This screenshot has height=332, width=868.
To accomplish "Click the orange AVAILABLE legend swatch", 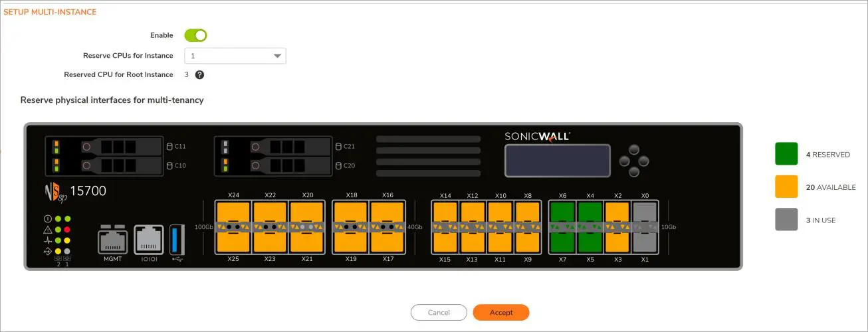I will coord(786,187).
